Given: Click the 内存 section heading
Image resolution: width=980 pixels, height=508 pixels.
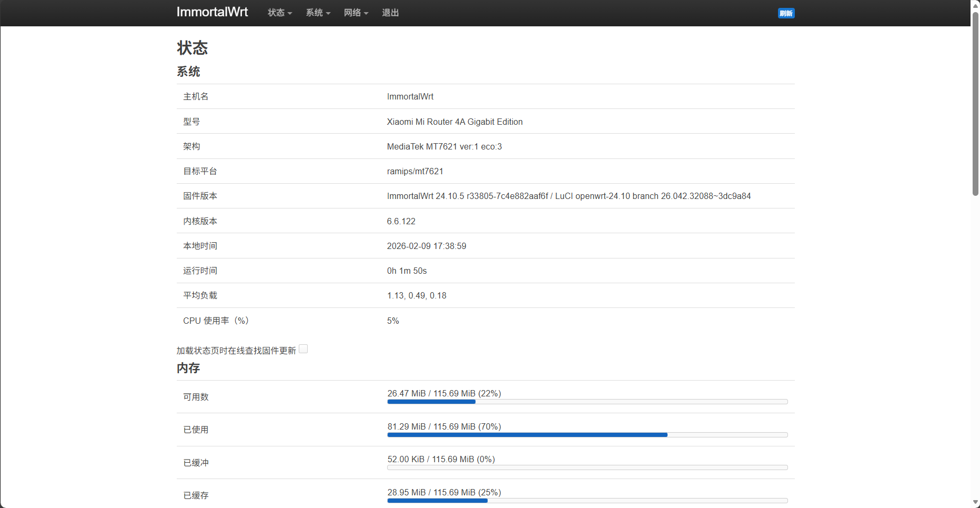Looking at the screenshot, I should (188, 368).
